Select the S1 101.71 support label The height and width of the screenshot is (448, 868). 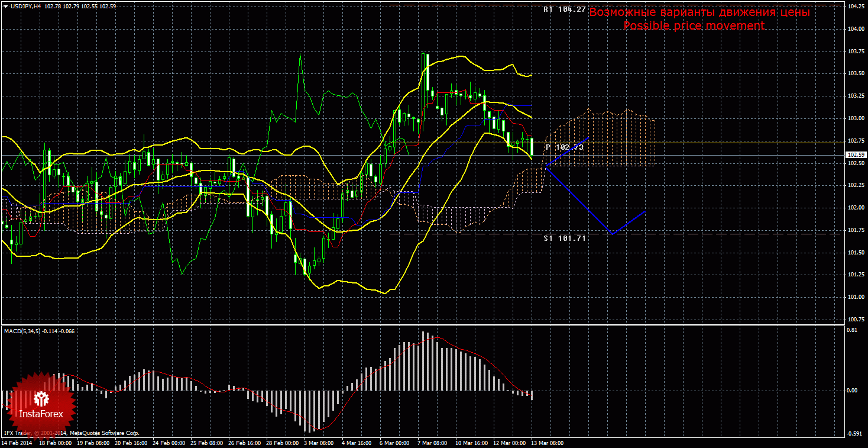click(565, 238)
